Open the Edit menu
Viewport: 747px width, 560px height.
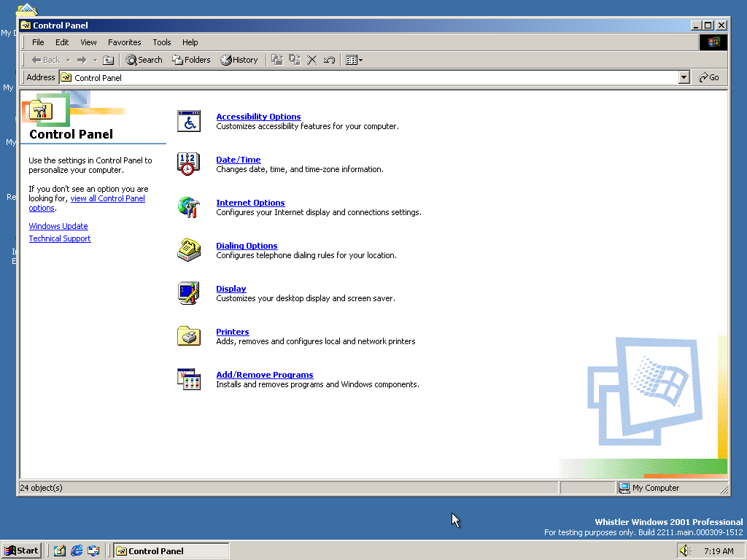[x=62, y=42]
